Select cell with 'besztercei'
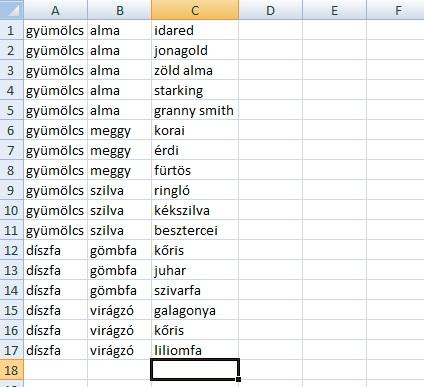The height and width of the screenshot is (387, 424). click(x=195, y=230)
